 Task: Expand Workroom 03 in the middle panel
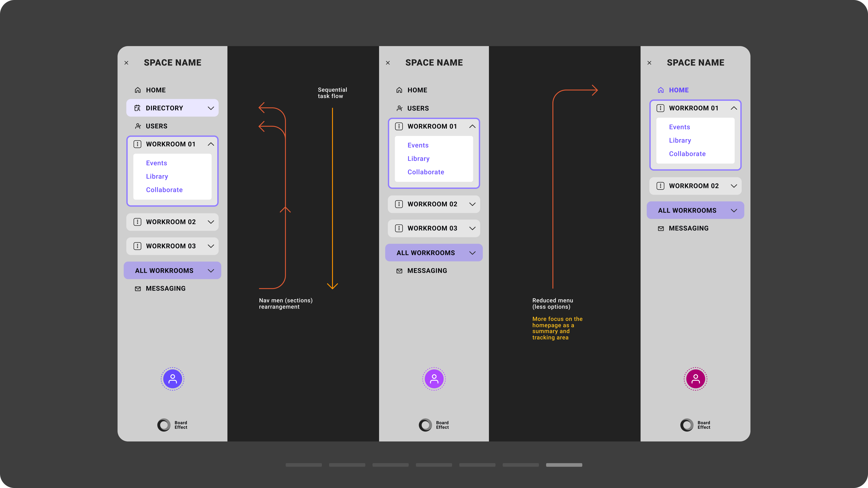[x=472, y=228]
